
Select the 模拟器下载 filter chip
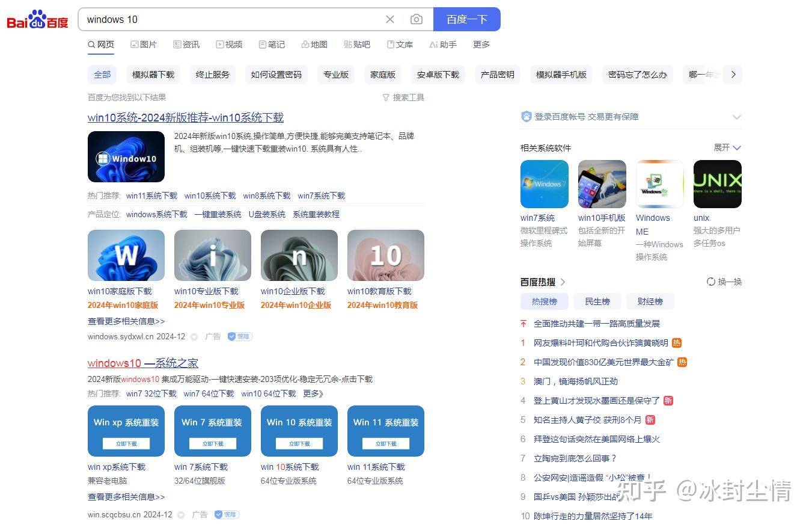(153, 75)
